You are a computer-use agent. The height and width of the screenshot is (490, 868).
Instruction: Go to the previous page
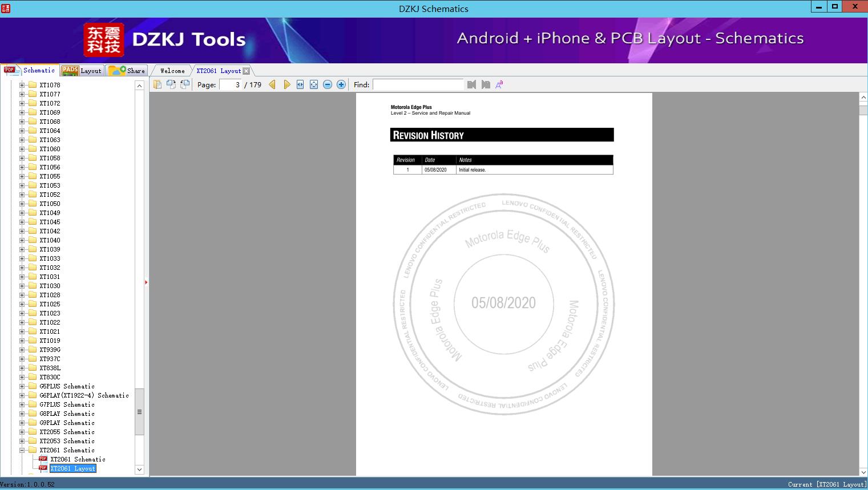272,84
